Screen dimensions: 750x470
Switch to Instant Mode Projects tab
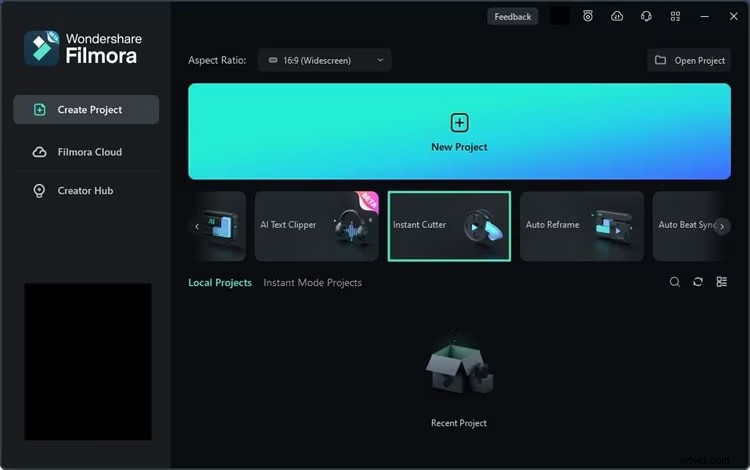[x=312, y=283]
